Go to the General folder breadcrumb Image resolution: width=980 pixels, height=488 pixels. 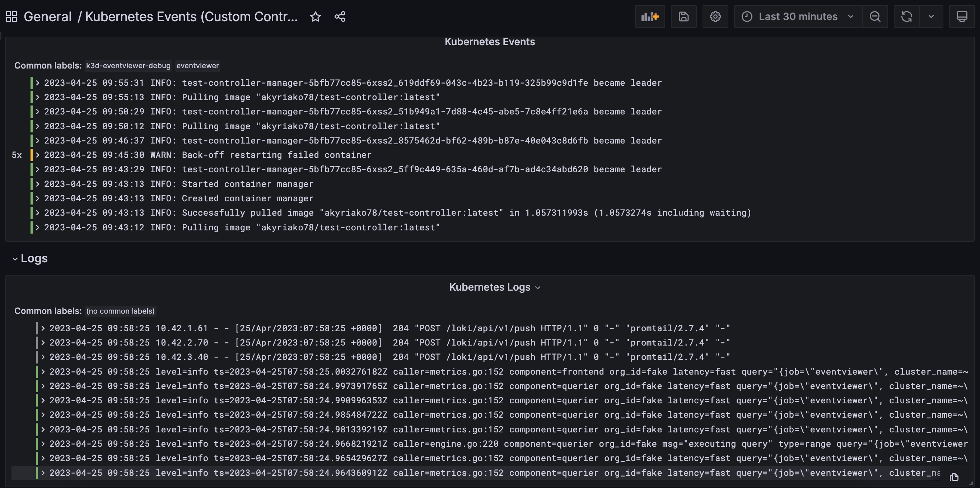pos(47,17)
